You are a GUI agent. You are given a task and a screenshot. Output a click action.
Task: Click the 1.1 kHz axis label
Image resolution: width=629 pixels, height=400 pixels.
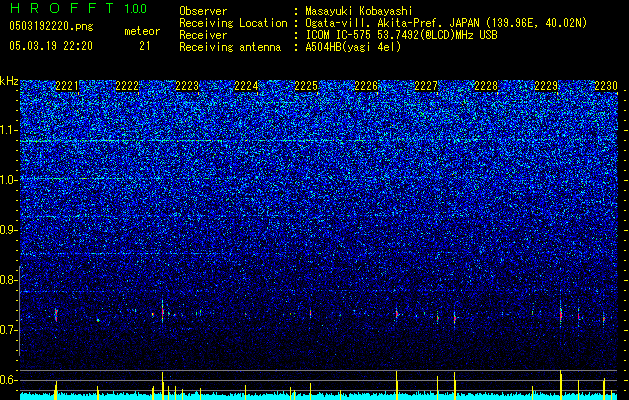(9, 130)
